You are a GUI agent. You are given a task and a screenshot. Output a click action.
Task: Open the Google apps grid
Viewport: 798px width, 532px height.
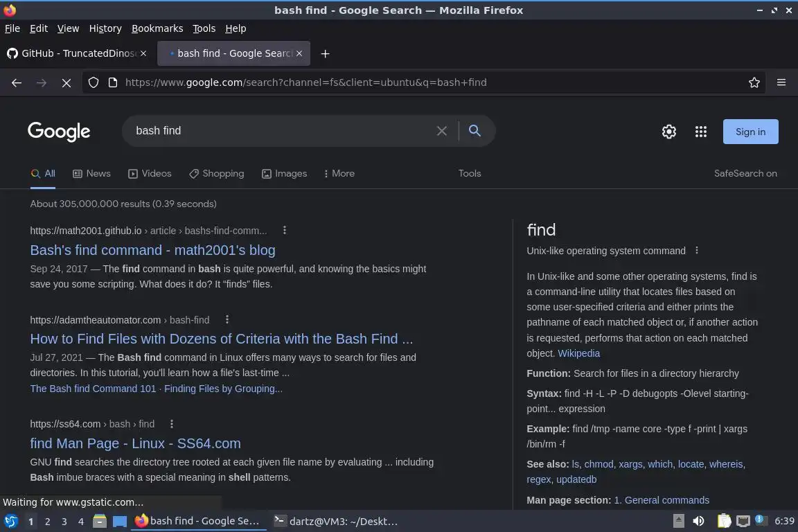click(x=701, y=132)
